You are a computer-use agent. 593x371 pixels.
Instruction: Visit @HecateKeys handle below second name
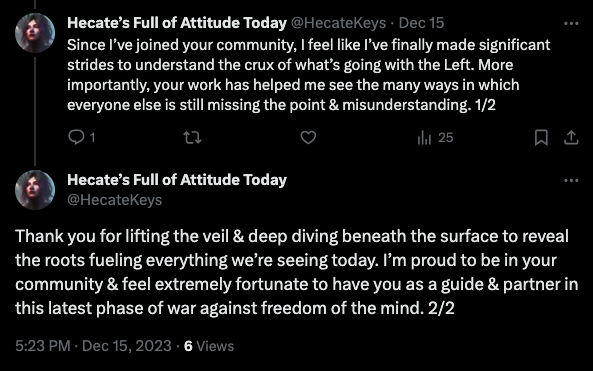pyautogui.click(x=115, y=200)
